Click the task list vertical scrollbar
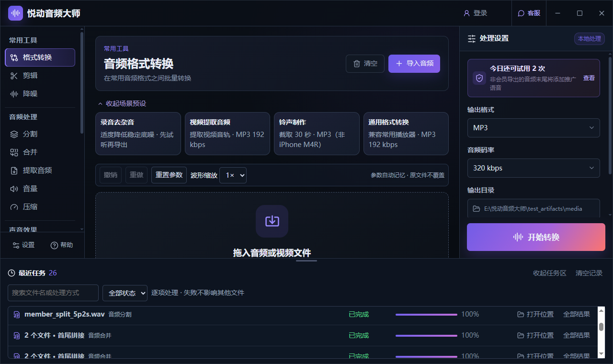Screen dimensions: 613x364 (x=602, y=331)
